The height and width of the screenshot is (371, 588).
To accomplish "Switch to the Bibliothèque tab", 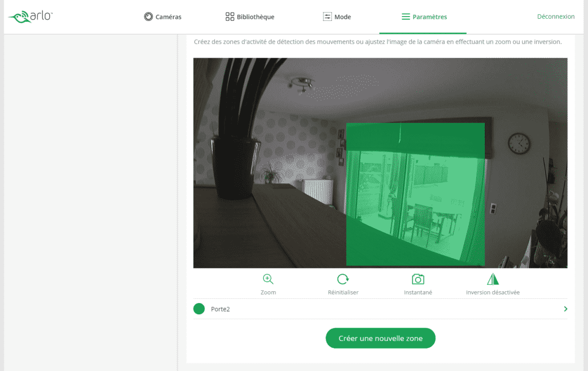I will 250,17.
